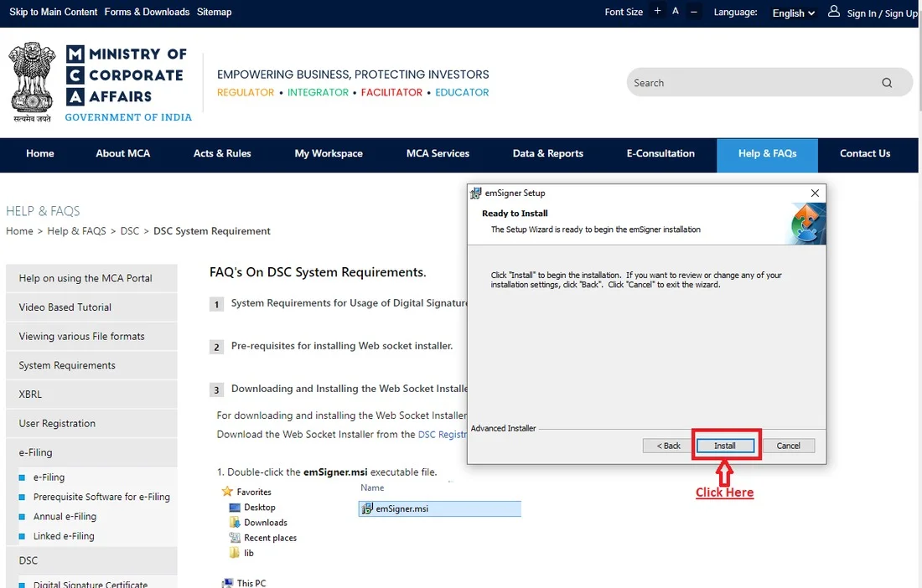Open the Contact Us menu

point(865,153)
